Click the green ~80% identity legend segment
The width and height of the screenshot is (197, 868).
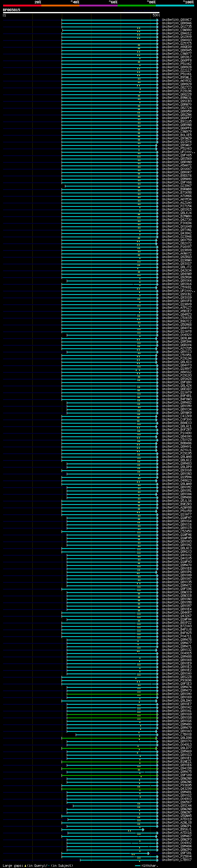137,6
